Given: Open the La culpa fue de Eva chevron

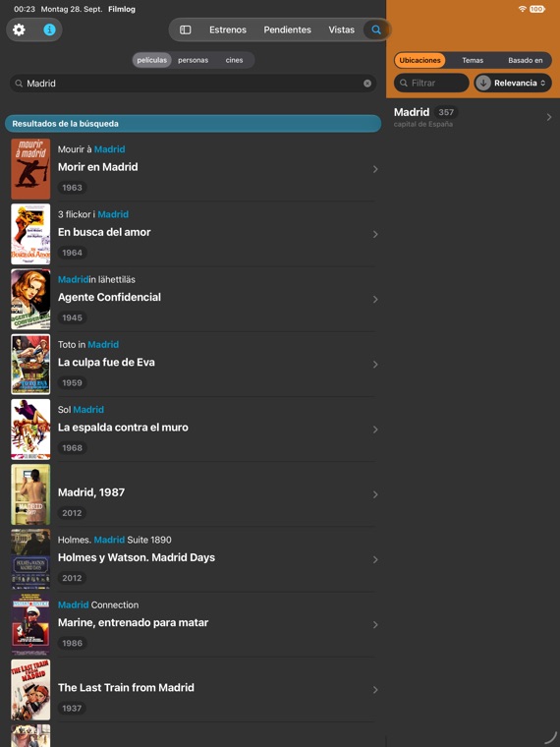Looking at the screenshot, I should click(375, 365).
